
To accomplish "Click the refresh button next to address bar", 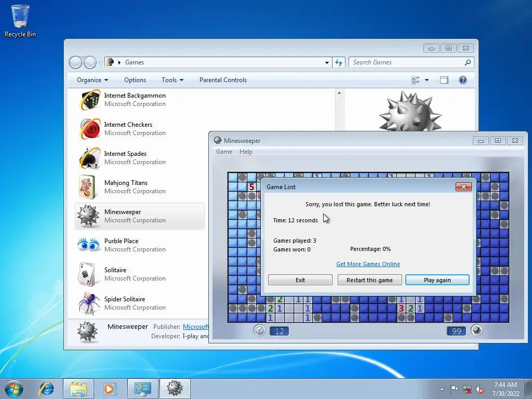I will [339, 62].
